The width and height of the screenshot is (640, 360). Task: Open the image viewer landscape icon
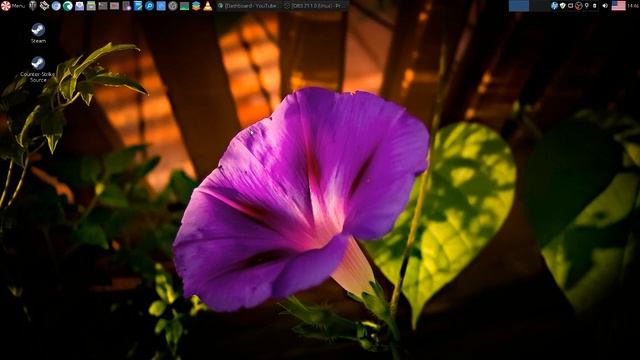click(184, 6)
